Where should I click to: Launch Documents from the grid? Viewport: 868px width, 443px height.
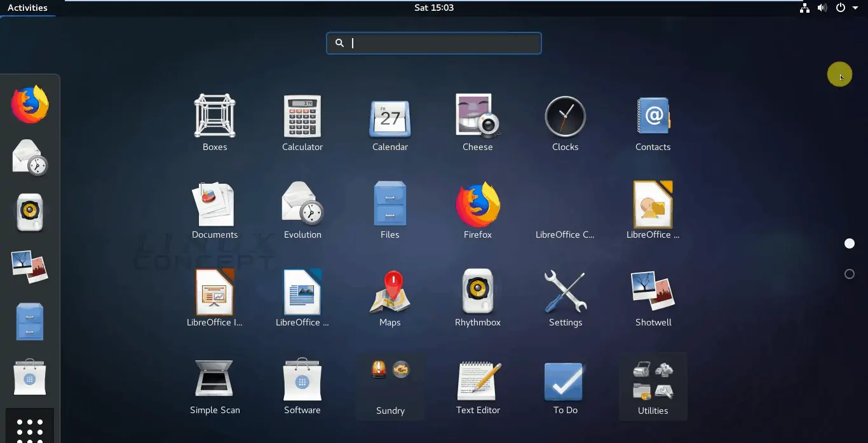[x=215, y=210]
